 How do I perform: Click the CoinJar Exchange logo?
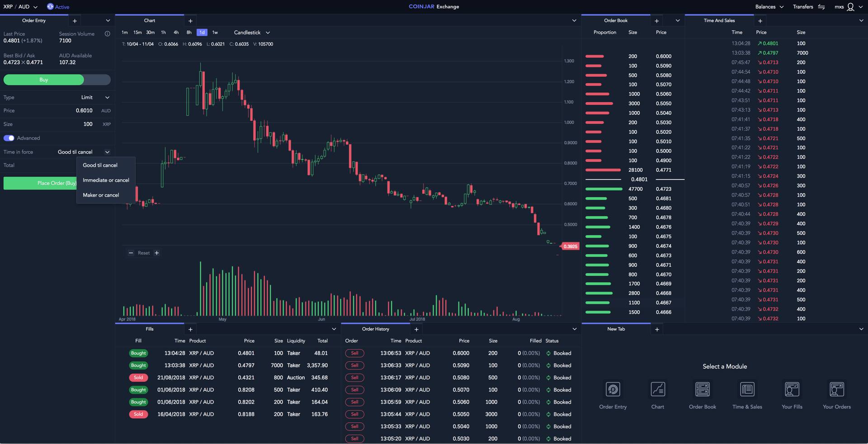coord(434,7)
